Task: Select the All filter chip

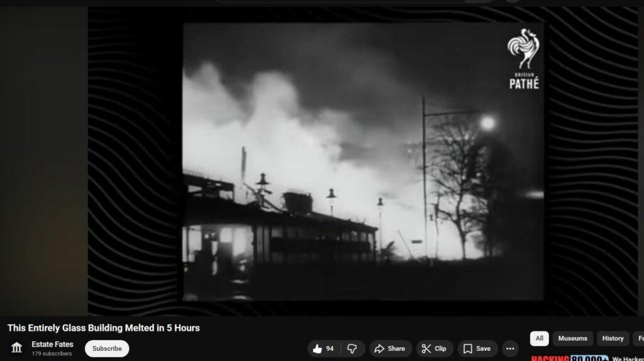Action: point(539,338)
